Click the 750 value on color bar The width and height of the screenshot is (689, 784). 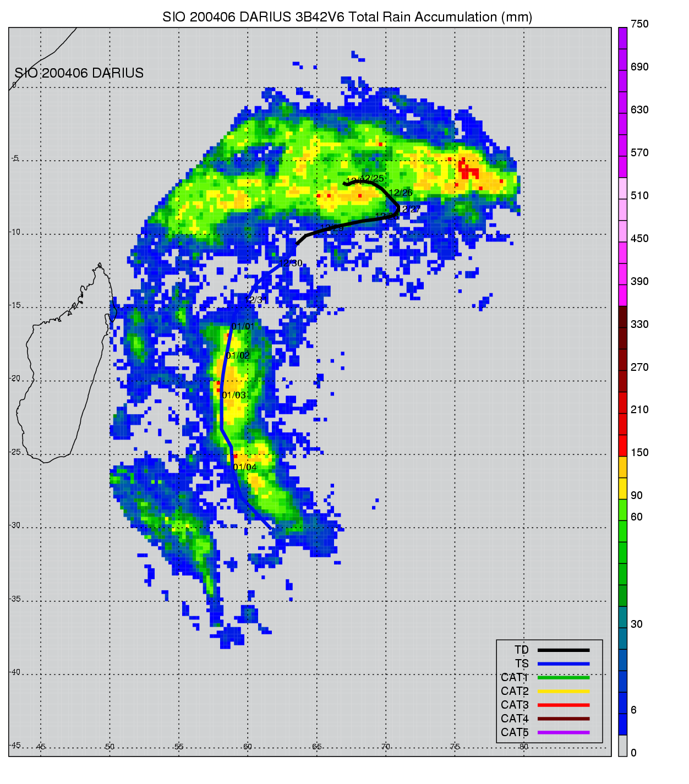point(639,24)
